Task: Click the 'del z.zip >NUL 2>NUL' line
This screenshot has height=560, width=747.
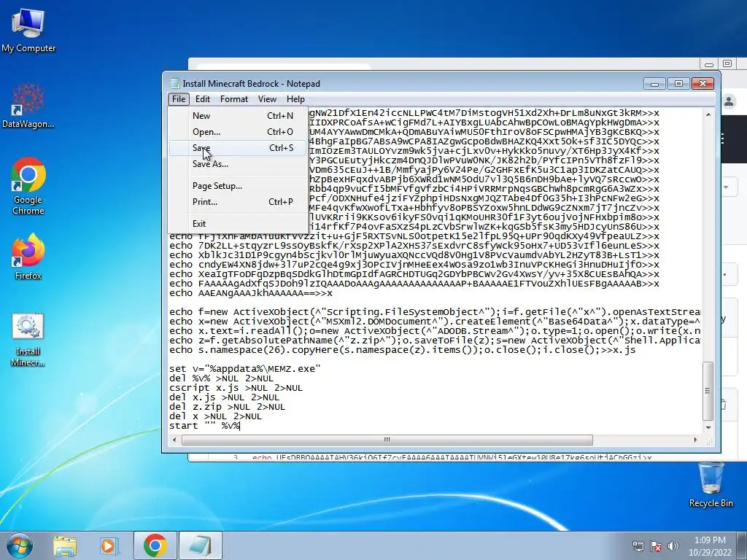Action: 228,407
